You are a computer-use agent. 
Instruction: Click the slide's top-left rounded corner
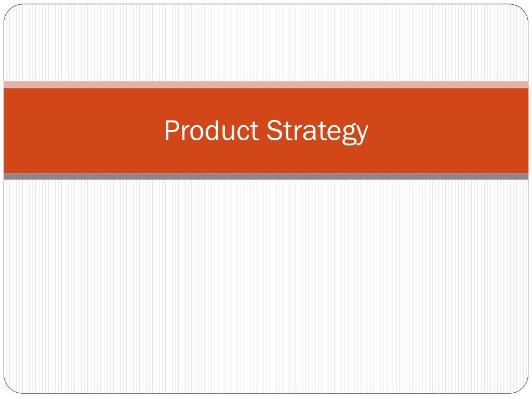pos(11,11)
